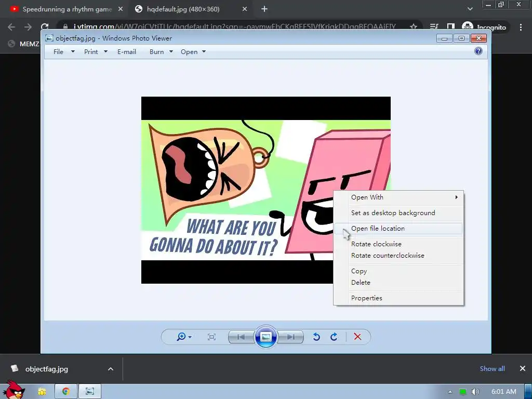
Task: Expand the Print dropdown arrow
Action: 105,51
